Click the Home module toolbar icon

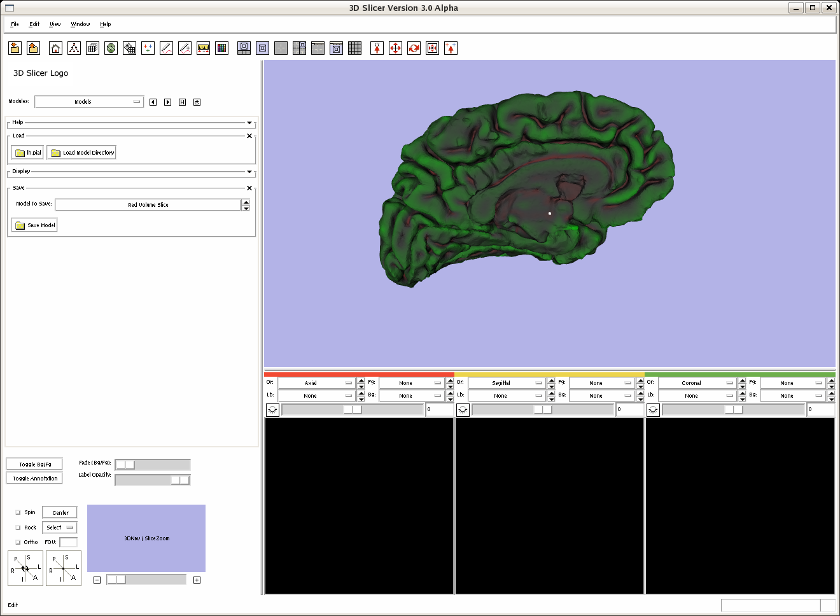pos(56,48)
